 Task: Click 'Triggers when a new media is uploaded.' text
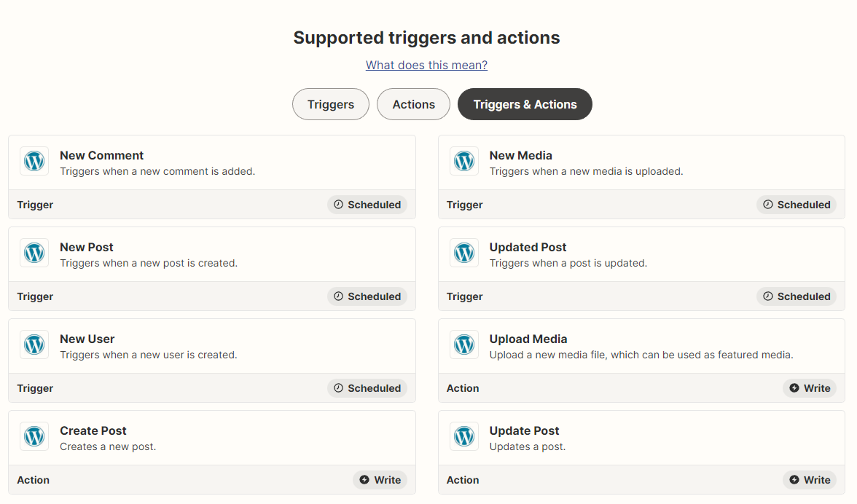click(x=587, y=171)
